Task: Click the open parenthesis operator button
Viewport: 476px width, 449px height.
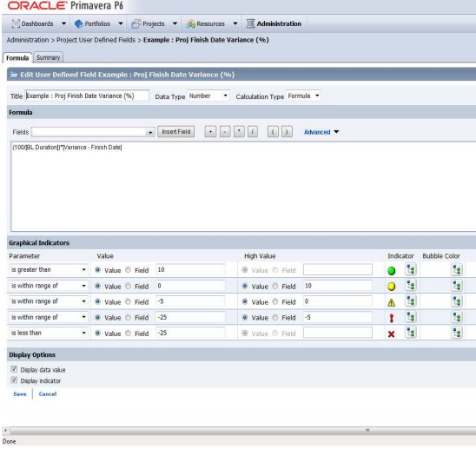Action: pos(273,132)
